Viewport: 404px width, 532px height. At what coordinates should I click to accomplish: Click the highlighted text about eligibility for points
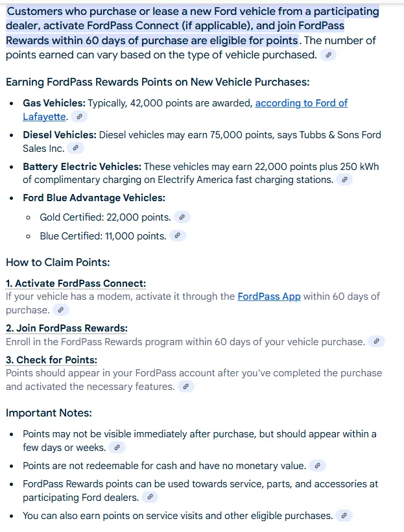coord(192,26)
